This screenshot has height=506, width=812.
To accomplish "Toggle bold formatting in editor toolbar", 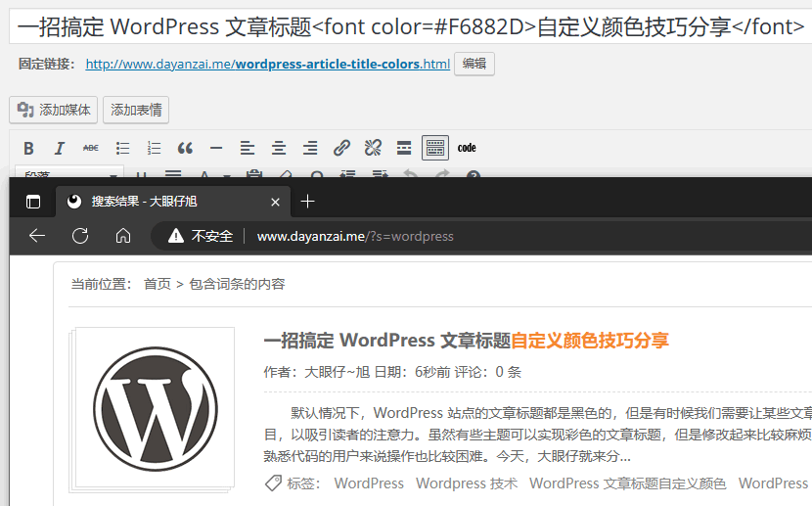I will tap(29, 148).
